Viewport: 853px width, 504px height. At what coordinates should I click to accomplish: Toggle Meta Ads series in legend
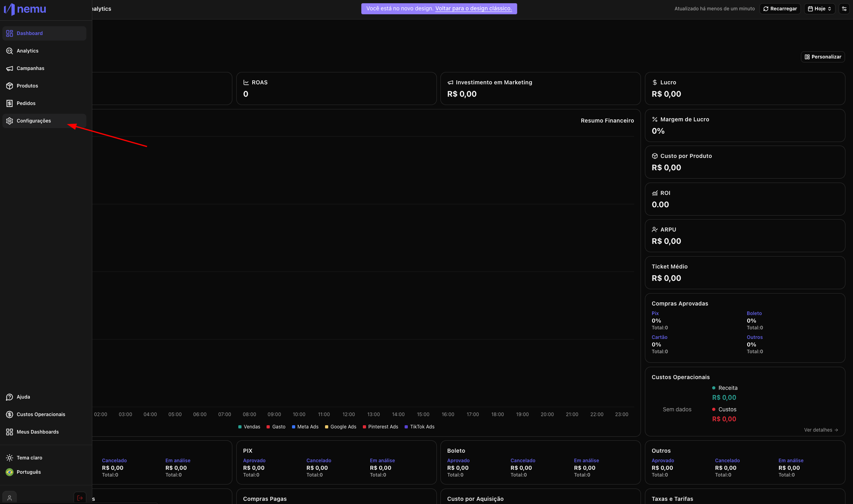[x=305, y=427]
